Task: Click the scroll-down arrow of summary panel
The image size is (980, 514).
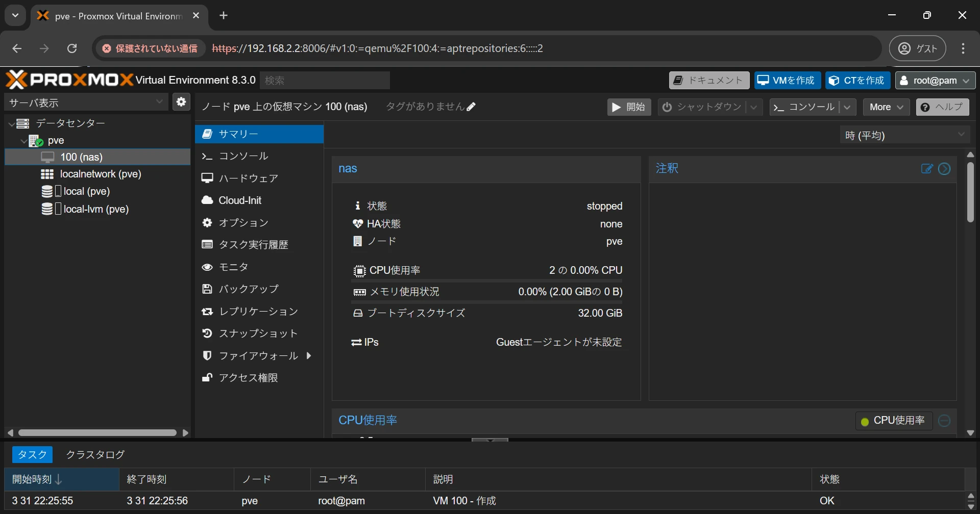Action: tap(971, 432)
